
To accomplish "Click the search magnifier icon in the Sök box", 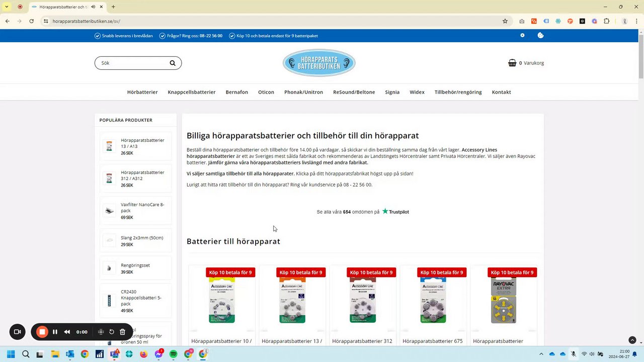I will [x=173, y=63].
